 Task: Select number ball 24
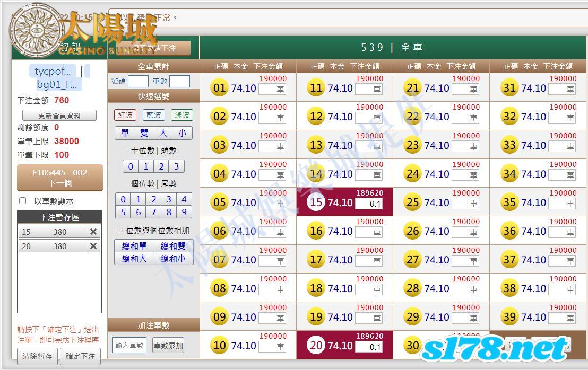click(x=413, y=173)
